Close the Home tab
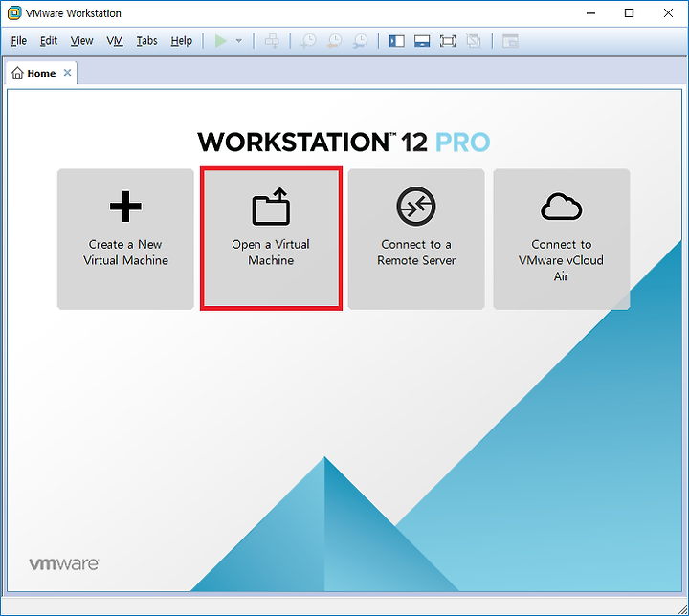Viewport: 689px width, 616px height. [67, 73]
